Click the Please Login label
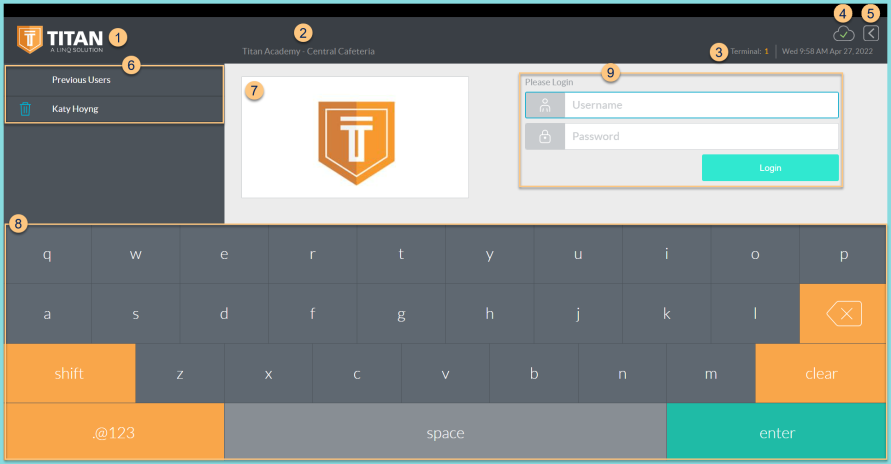The image size is (891, 464). [x=549, y=82]
